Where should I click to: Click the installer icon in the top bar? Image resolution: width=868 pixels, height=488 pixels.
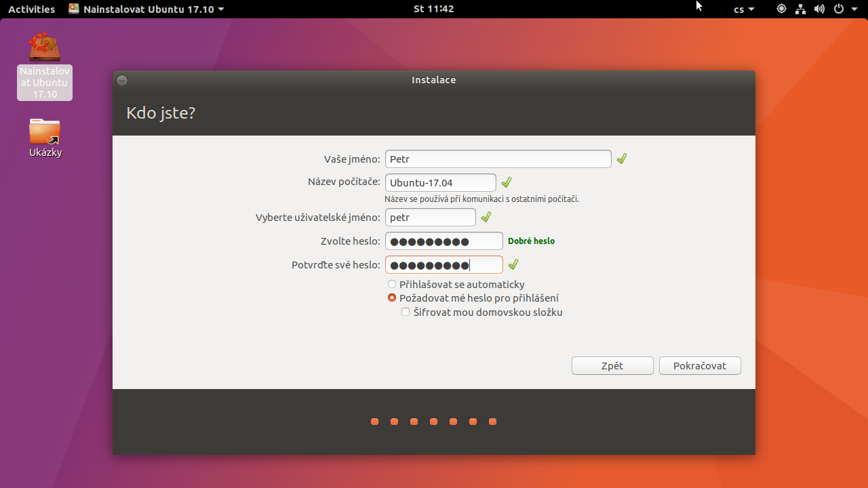point(74,9)
